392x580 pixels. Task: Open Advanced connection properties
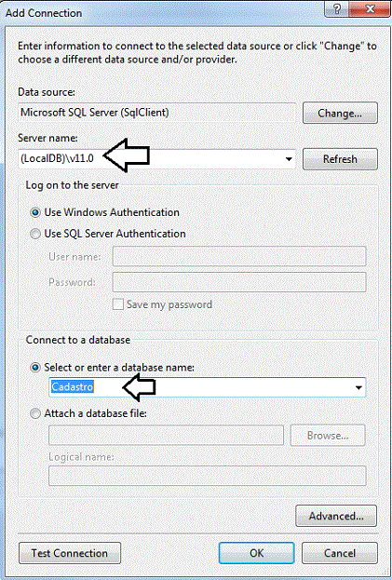tap(336, 516)
